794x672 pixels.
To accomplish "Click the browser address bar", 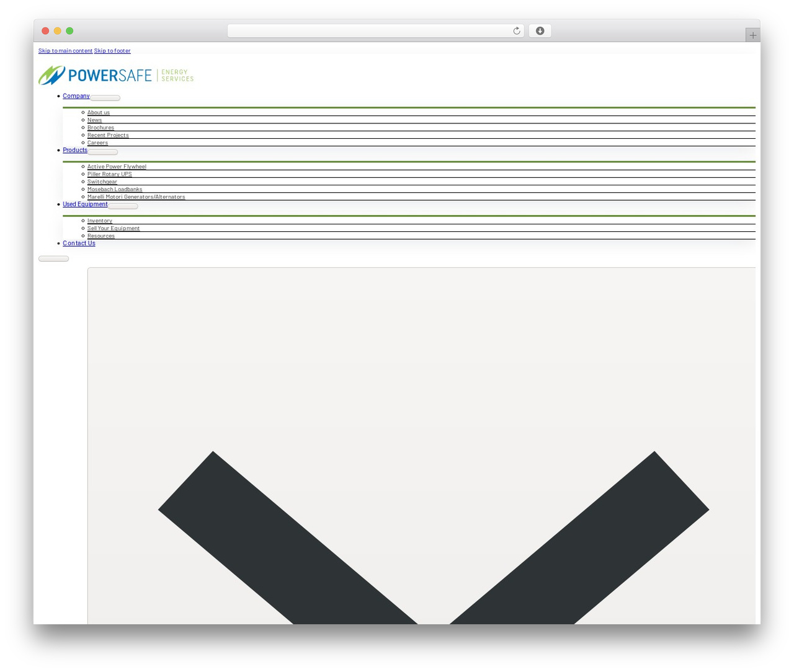I will coord(375,31).
